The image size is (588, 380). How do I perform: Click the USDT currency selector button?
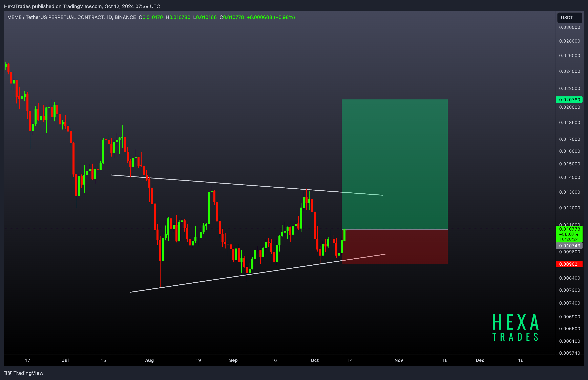[569, 18]
